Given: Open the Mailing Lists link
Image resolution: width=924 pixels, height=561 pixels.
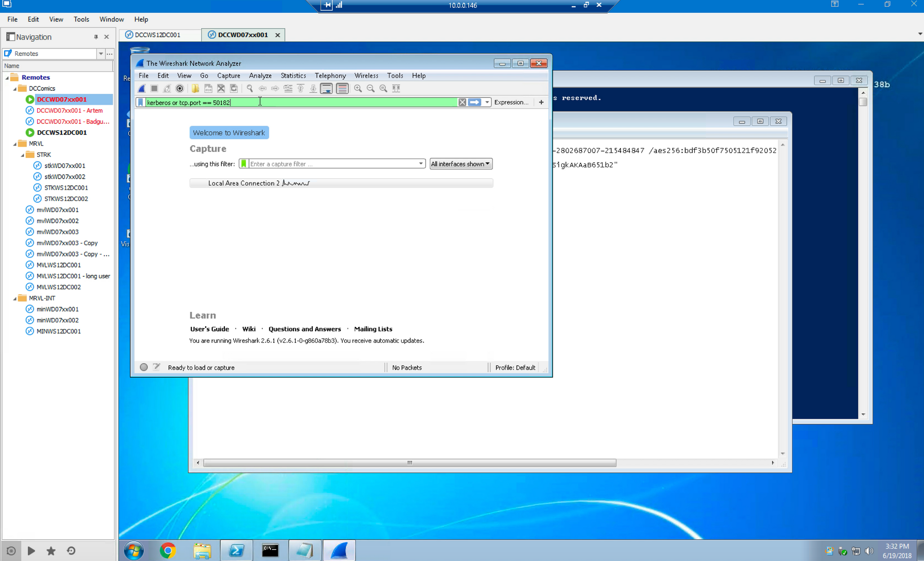Looking at the screenshot, I should click(373, 329).
